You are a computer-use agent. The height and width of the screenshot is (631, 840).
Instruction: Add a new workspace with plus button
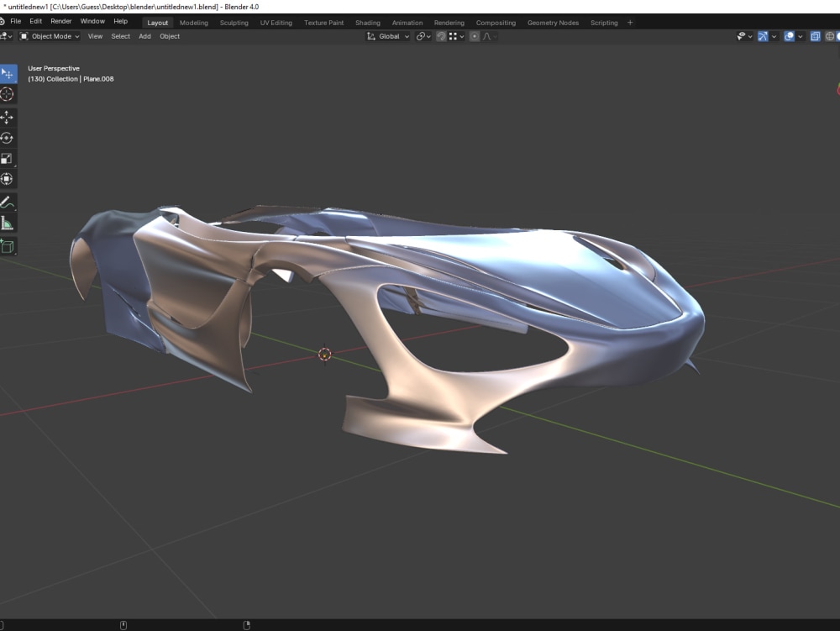tap(630, 23)
